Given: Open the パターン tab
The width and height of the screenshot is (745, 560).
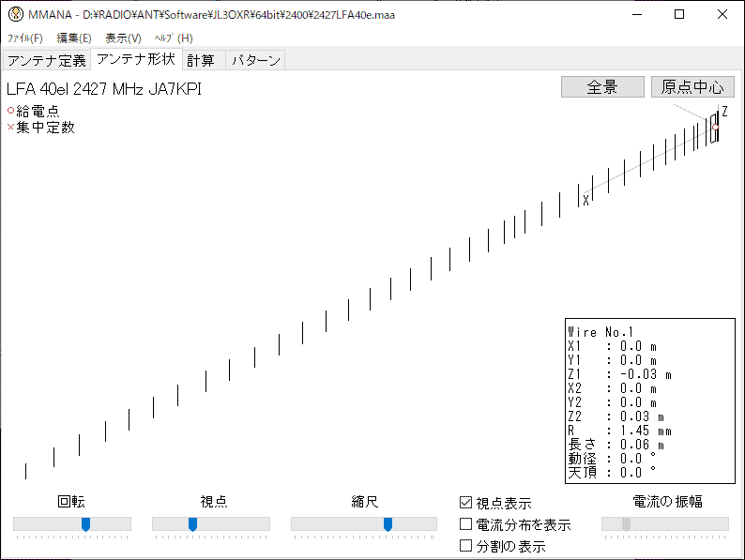Looking at the screenshot, I should point(255,61).
